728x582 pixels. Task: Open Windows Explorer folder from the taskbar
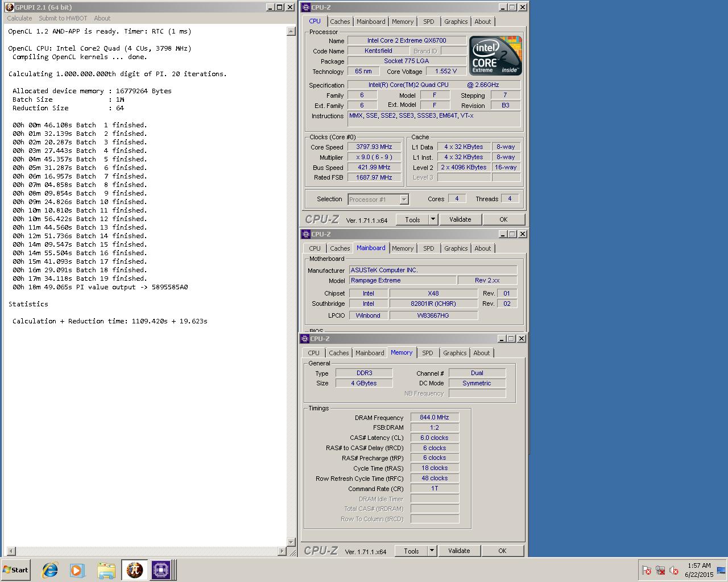106,570
